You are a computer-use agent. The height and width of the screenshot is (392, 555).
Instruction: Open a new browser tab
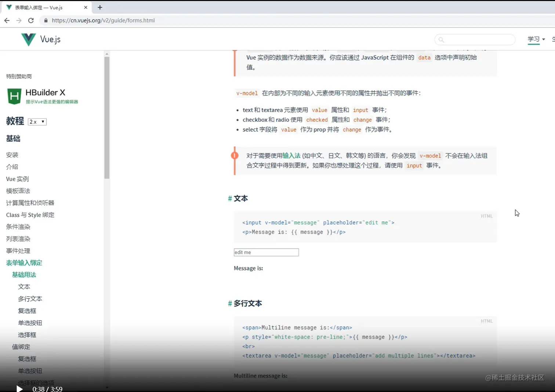(100, 7)
